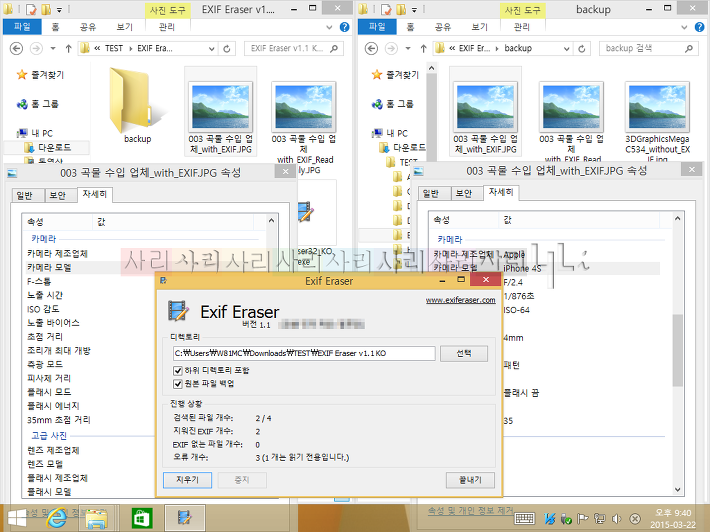Refresh the backup Explorer address bar
The width and height of the screenshot is (710, 532).
582,48
